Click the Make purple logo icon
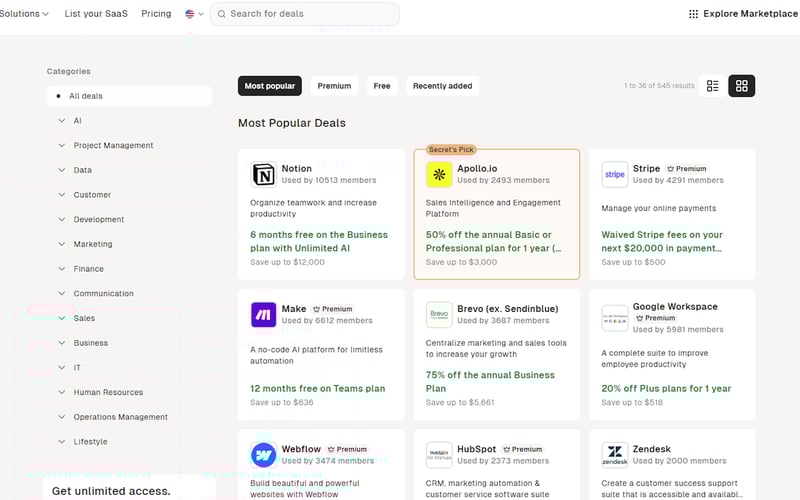 [263, 315]
